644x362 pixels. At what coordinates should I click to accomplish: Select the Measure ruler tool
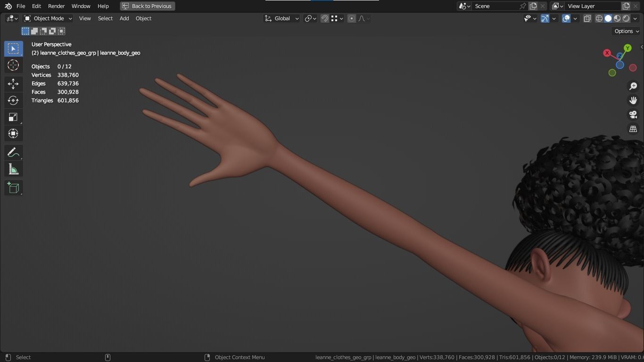(x=13, y=169)
